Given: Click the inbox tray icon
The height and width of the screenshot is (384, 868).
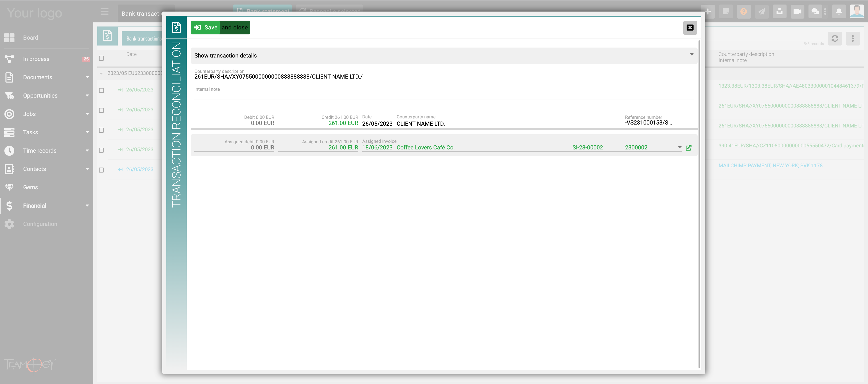Looking at the screenshot, I should [x=779, y=12].
